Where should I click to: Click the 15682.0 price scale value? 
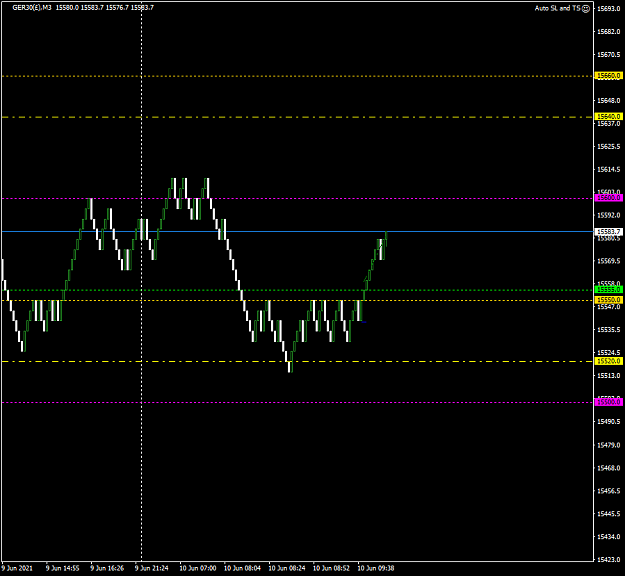point(609,31)
